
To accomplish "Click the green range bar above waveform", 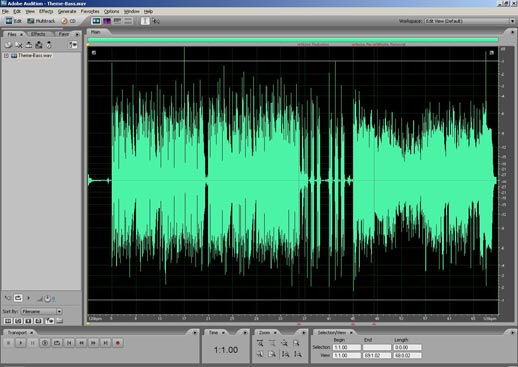I will (x=293, y=40).
